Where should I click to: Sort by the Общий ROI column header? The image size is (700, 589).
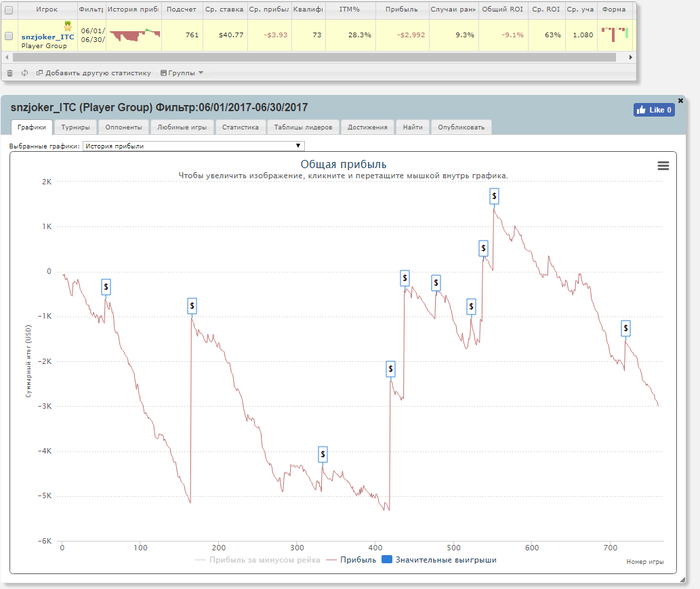tap(503, 9)
